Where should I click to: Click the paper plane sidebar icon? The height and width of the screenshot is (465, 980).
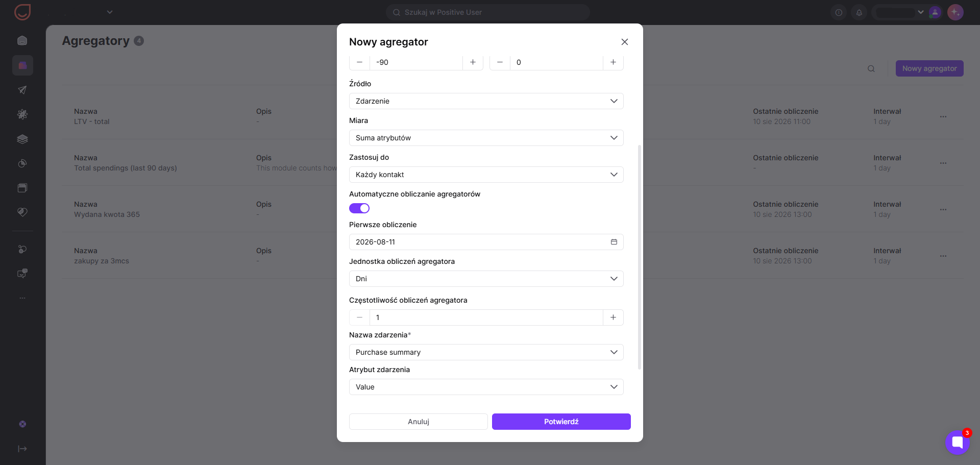pos(22,90)
